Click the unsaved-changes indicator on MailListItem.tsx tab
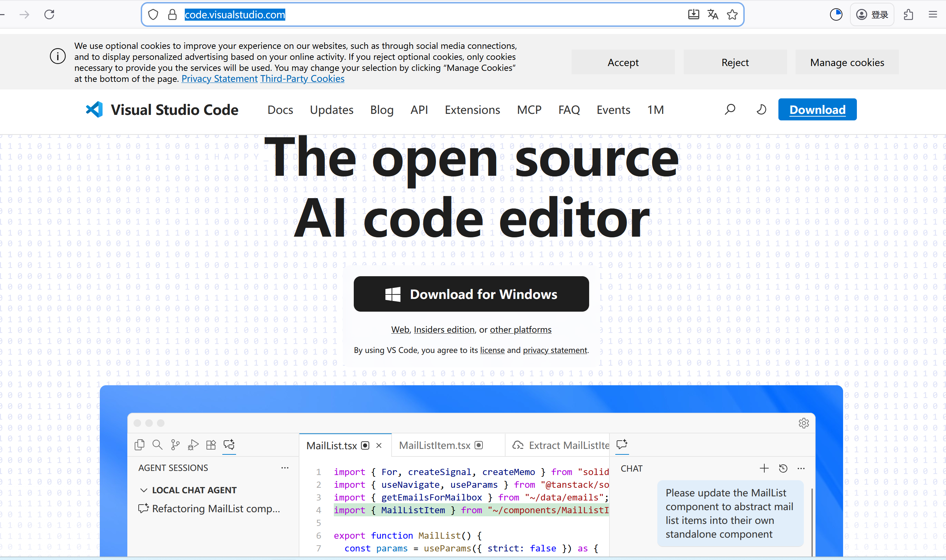This screenshot has height=560, width=946. [x=479, y=445]
